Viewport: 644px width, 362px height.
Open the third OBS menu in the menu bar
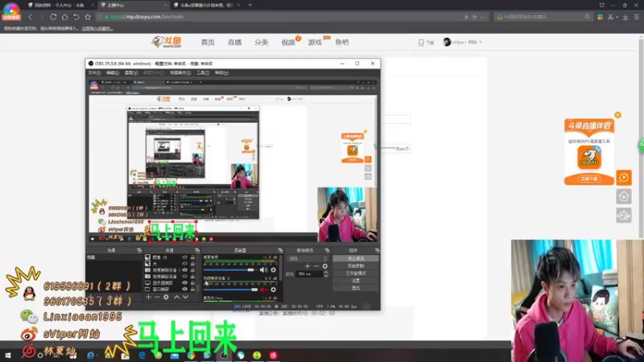(131, 72)
